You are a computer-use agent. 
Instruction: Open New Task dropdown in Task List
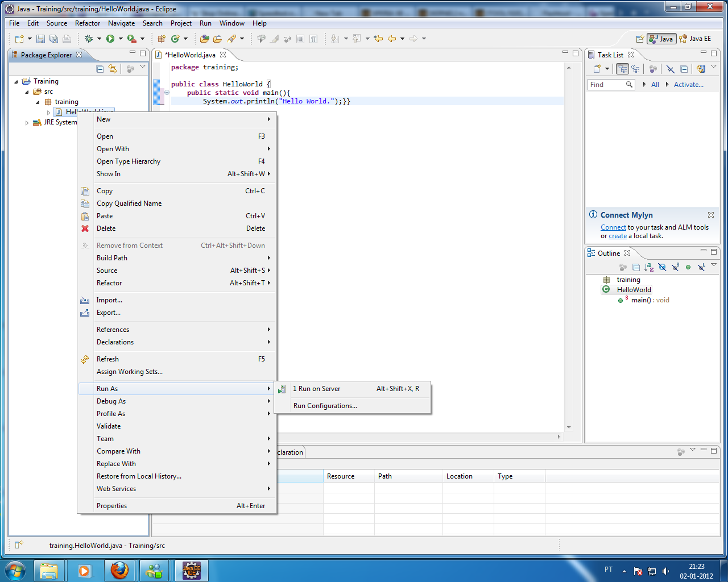(607, 69)
